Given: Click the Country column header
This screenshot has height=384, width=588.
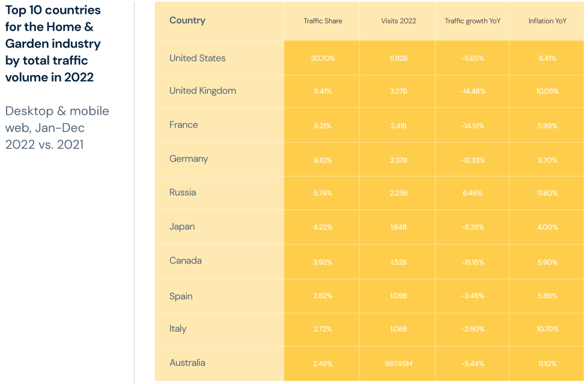Looking at the screenshot, I should (x=187, y=20).
